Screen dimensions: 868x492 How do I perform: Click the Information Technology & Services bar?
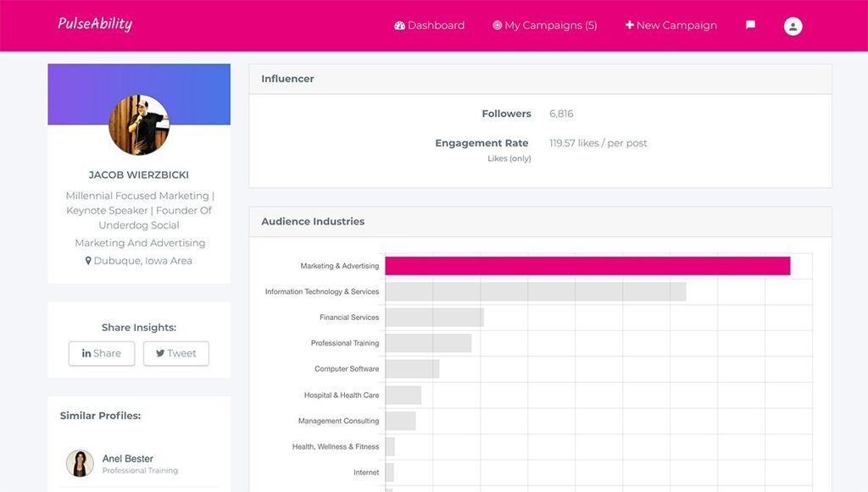click(x=536, y=291)
